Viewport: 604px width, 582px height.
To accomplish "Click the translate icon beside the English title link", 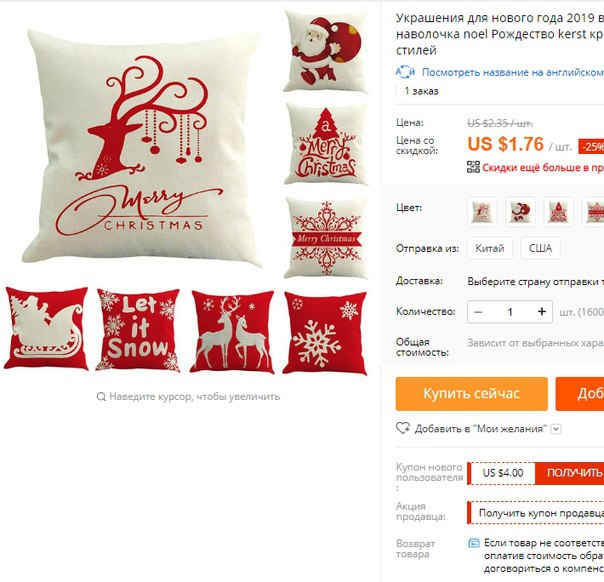I will (x=405, y=72).
